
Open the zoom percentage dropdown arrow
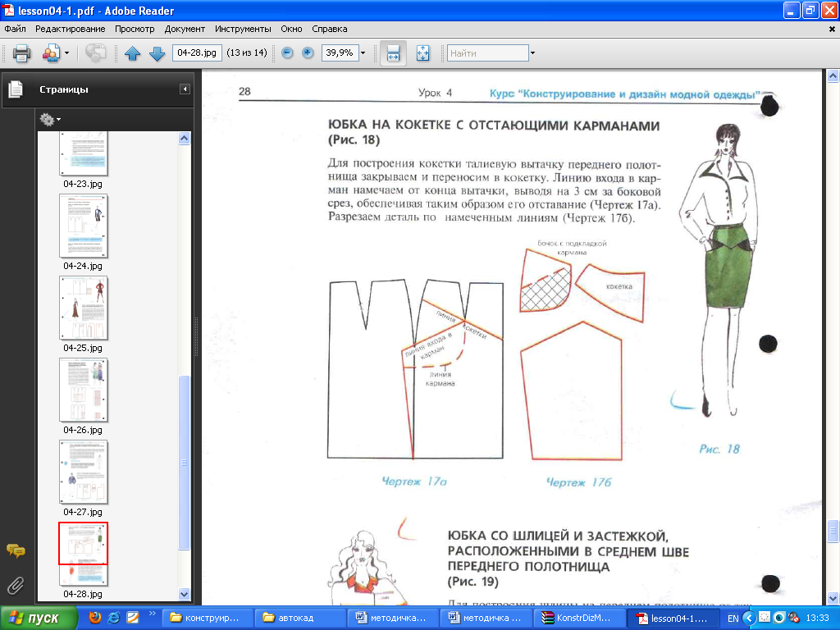tap(363, 53)
